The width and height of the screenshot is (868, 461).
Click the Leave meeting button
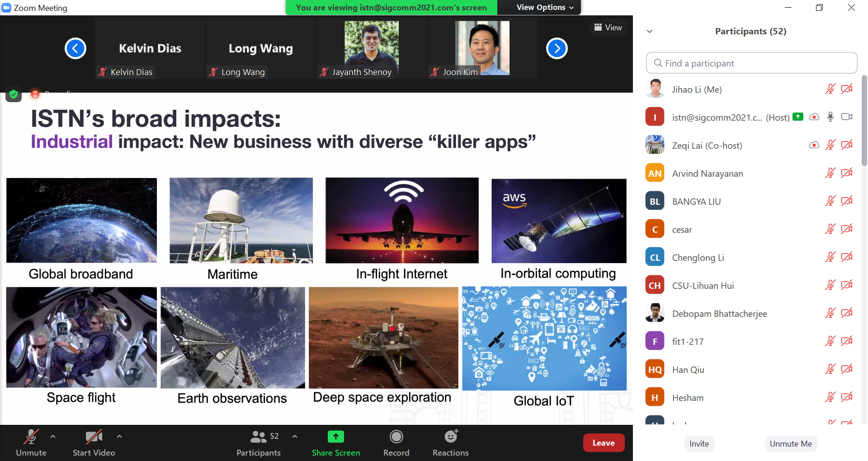[x=604, y=443]
